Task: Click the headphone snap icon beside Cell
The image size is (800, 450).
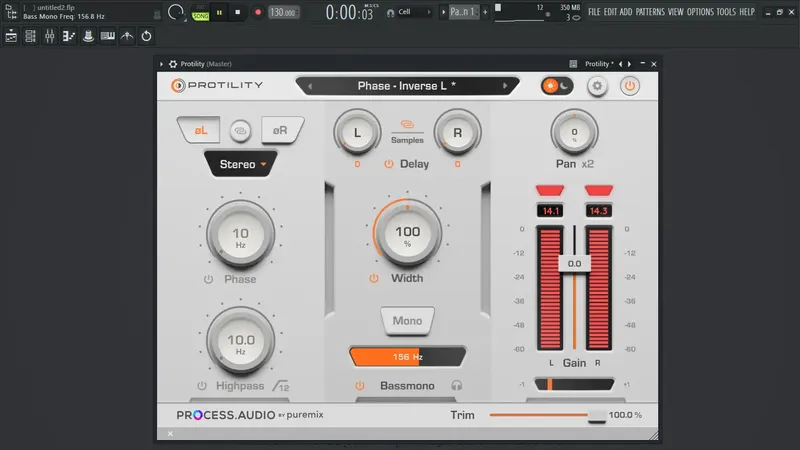Action: (390, 13)
